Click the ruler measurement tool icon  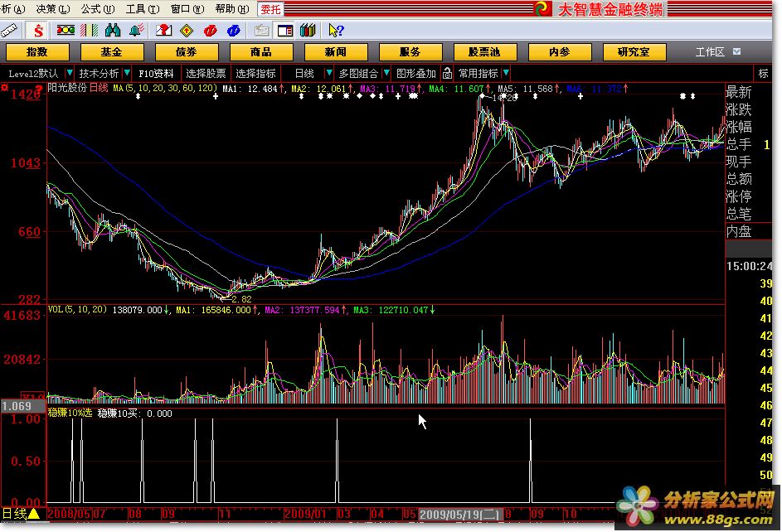8,31
